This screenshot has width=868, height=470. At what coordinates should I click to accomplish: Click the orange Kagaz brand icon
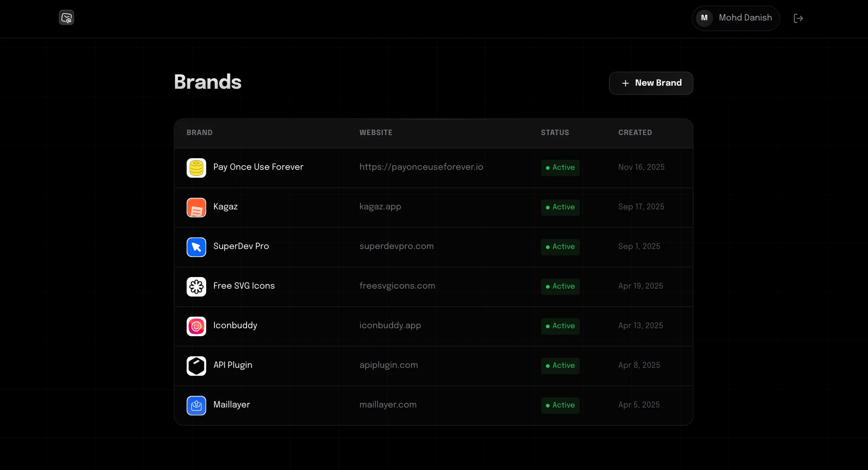tap(196, 207)
